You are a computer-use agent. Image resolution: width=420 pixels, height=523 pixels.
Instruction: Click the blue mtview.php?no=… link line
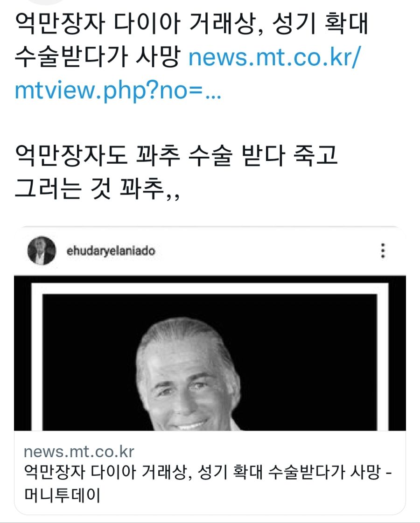[118, 90]
